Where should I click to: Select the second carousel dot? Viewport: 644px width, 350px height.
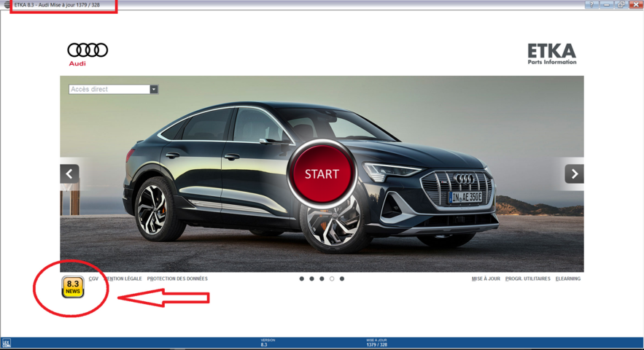click(311, 279)
